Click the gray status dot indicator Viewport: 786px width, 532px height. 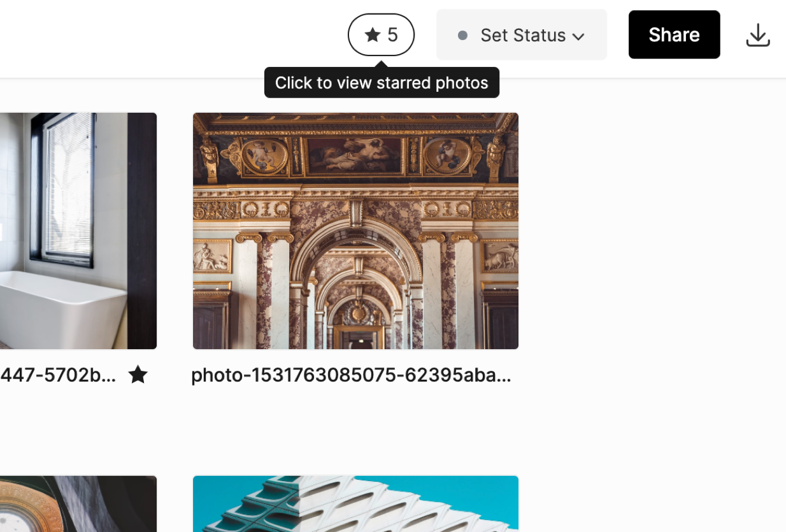click(x=463, y=36)
